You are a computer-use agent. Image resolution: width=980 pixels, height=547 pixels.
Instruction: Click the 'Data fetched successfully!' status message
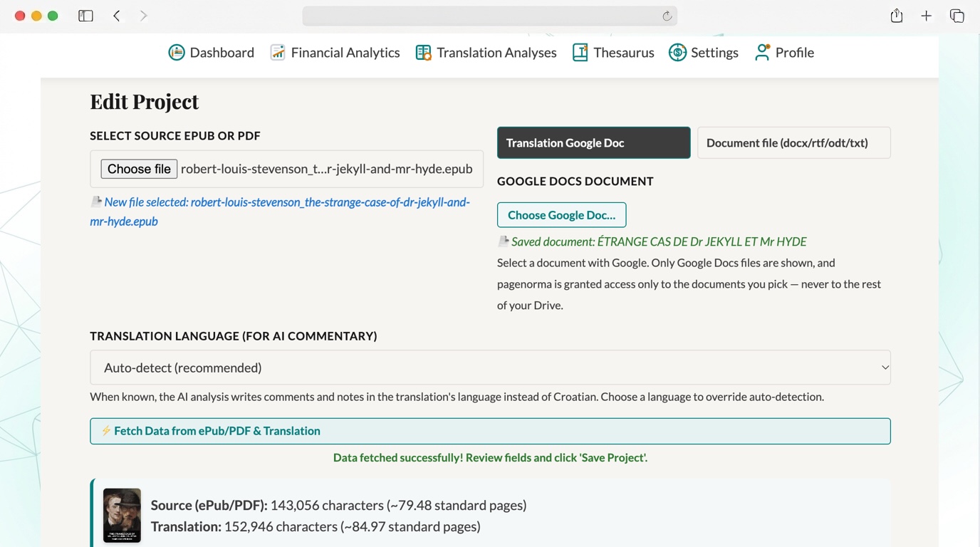point(490,457)
